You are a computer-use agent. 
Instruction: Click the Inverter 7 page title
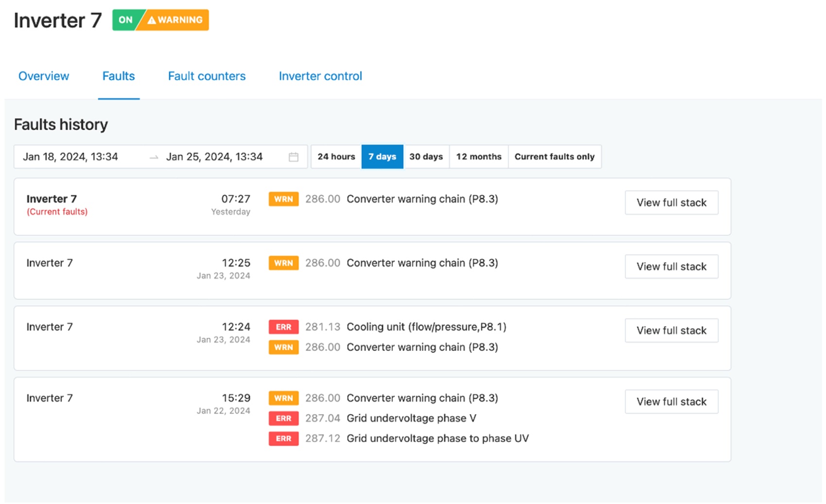coord(58,20)
